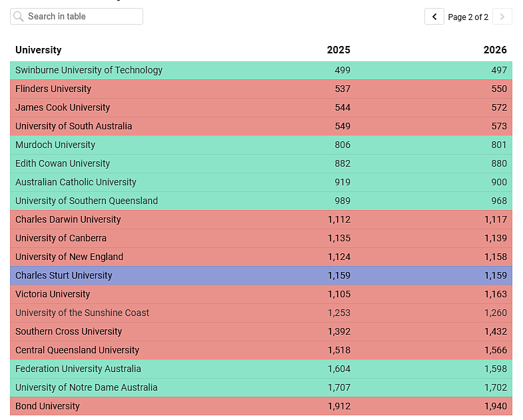523x420 pixels.
Task: Click the magnifying glass search icon
Action: coord(19,17)
